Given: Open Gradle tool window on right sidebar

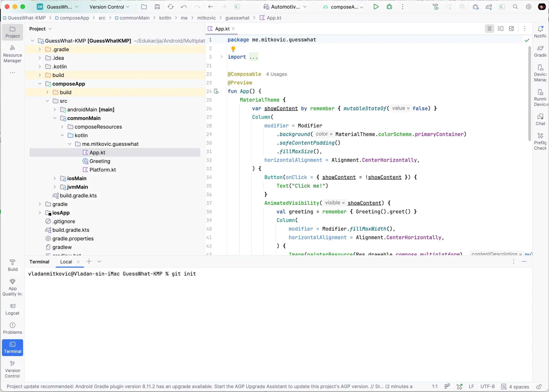Looking at the screenshot, I should tap(540, 51).
